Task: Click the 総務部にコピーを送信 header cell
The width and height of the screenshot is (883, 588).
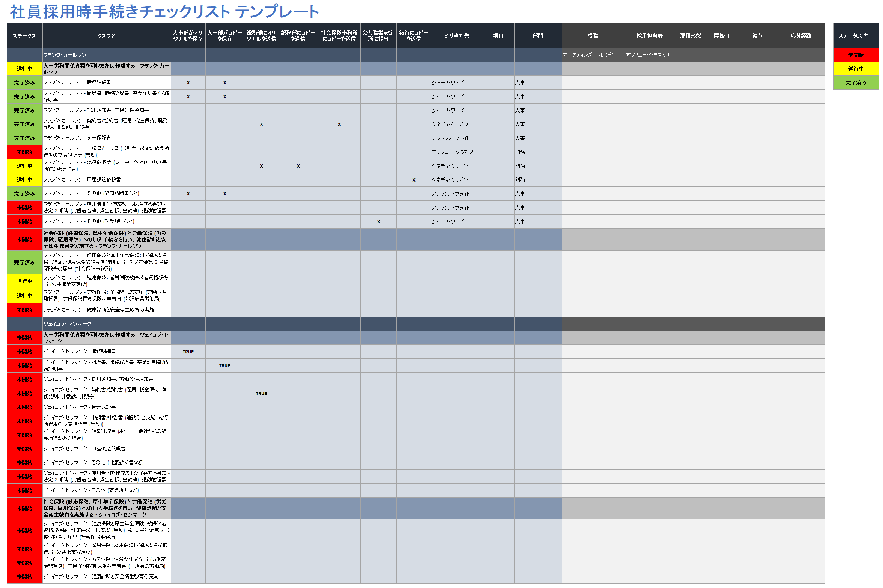Action: pyautogui.click(x=298, y=36)
